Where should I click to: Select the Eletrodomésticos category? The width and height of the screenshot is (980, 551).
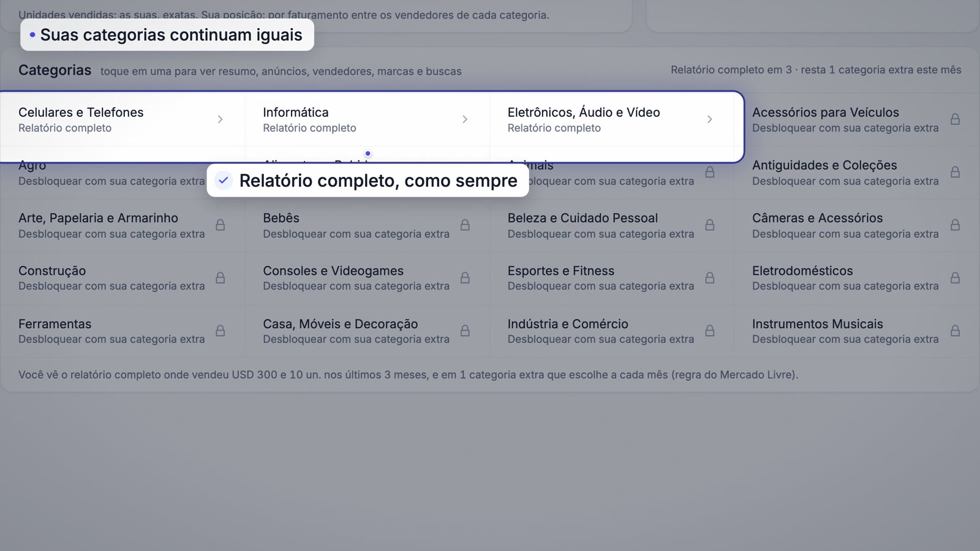(857, 278)
